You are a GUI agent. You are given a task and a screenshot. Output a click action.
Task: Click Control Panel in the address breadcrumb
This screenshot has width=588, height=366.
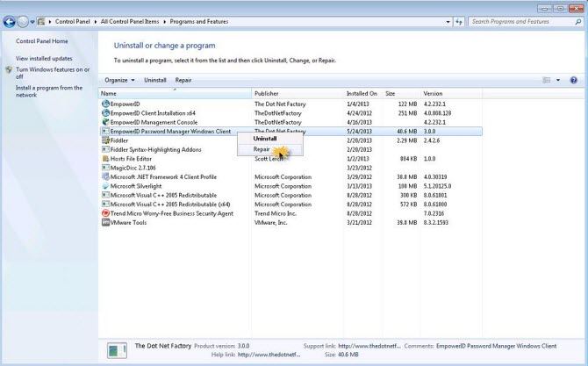pyautogui.click(x=72, y=22)
